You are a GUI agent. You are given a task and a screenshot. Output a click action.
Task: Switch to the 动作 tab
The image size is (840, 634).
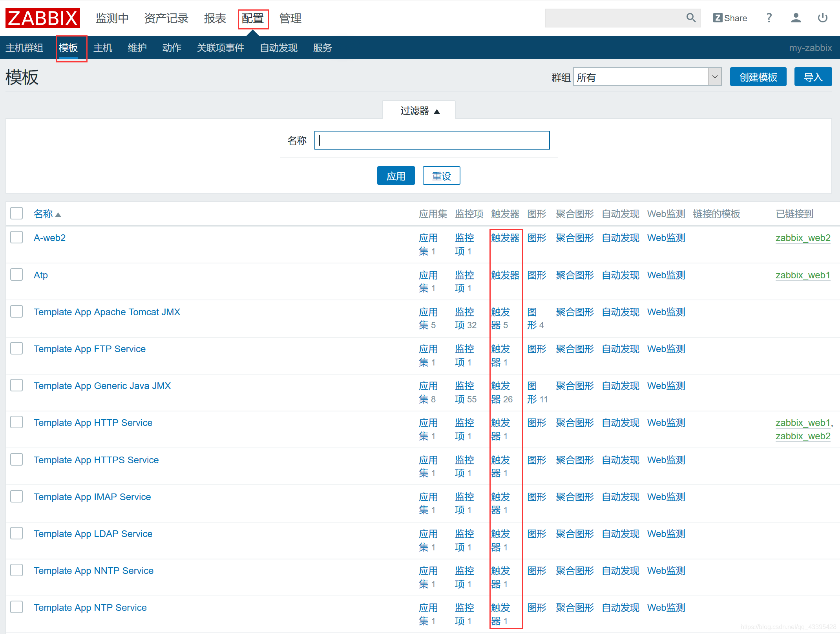point(172,48)
